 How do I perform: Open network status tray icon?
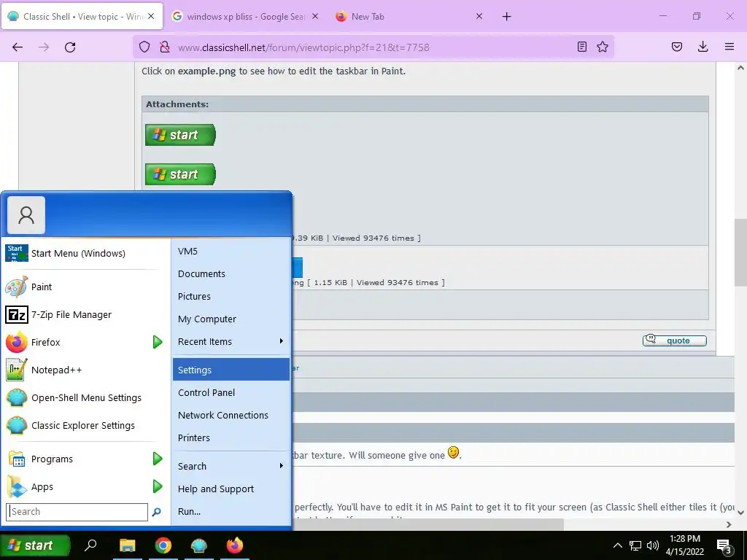[635, 545]
